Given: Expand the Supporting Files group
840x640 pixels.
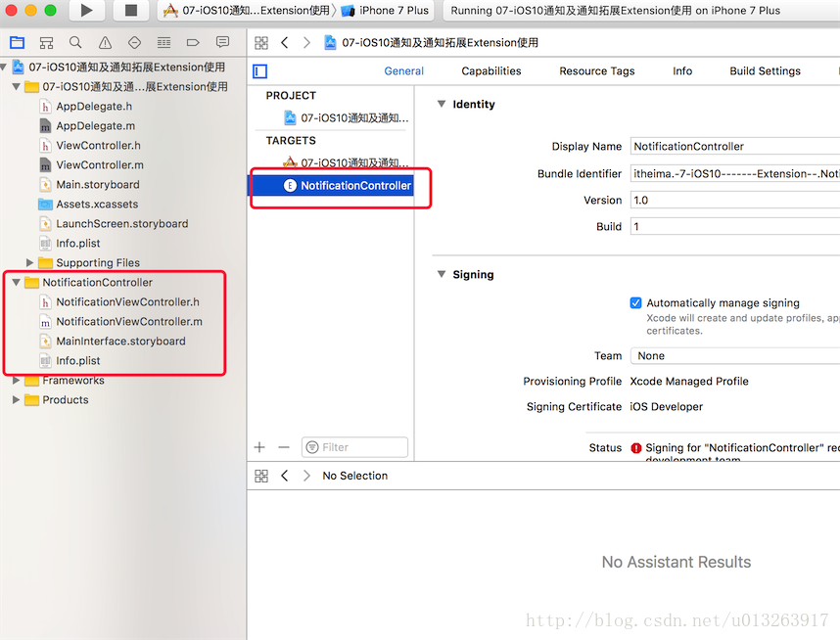Looking at the screenshot, I should point(30,262).
